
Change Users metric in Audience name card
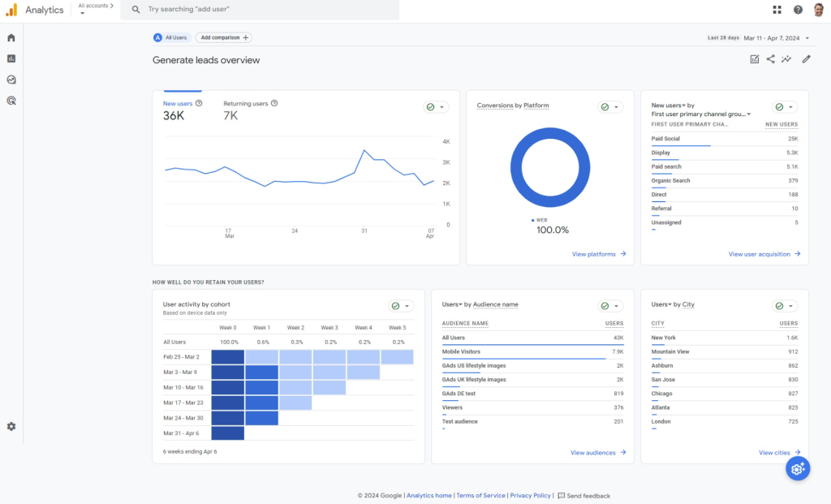pyautogui.click(x=452, y=304)
